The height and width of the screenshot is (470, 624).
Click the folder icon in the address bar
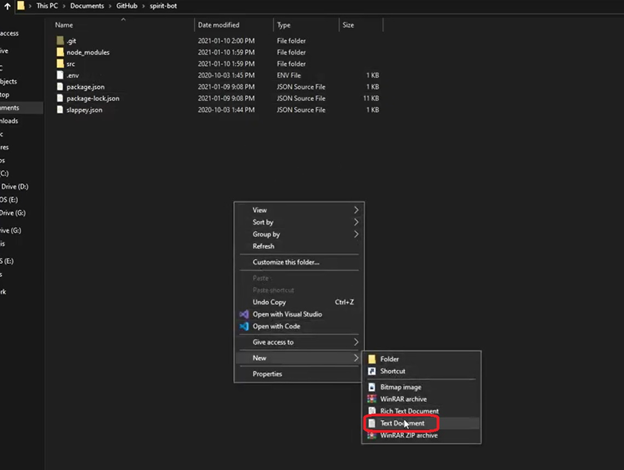tap(21, 6)
